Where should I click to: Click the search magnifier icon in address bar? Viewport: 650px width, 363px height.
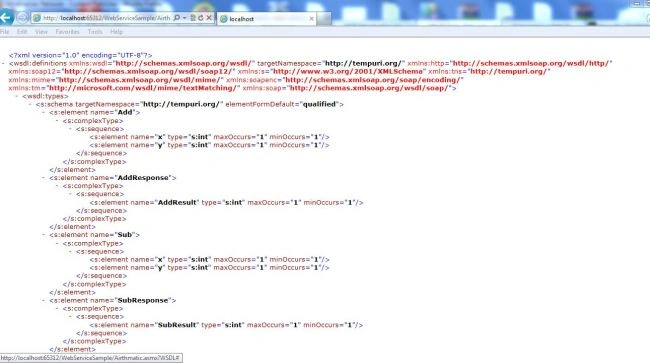pyautogui.click(x=177, y=18)
